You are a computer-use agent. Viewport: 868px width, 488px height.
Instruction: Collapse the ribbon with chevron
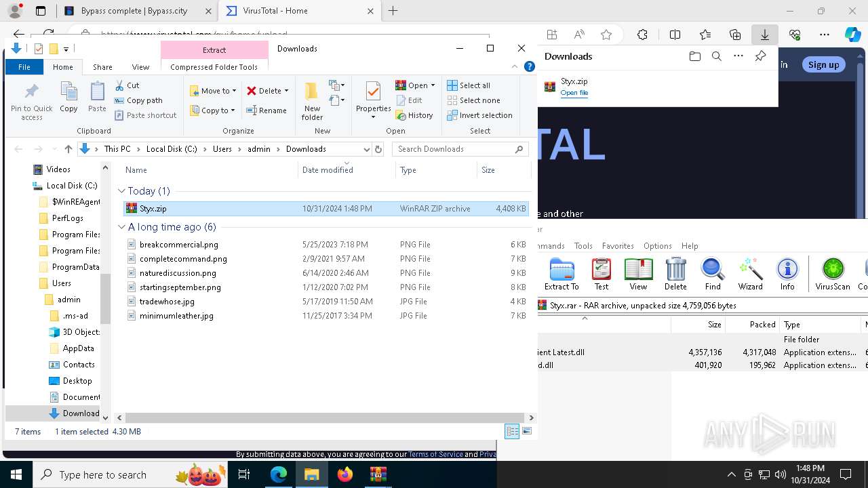click(x=515, y=66)
